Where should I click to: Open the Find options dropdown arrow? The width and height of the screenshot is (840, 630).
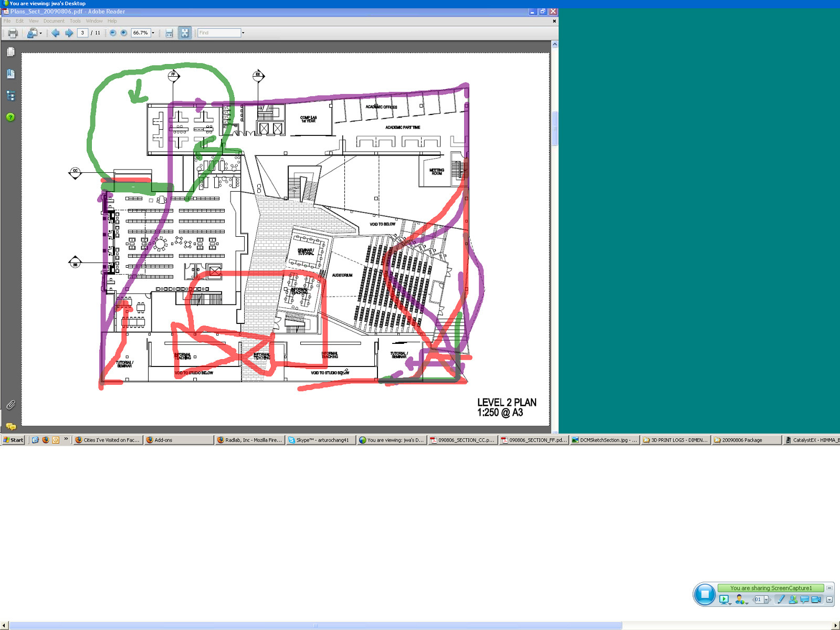[x=243, y=33]
